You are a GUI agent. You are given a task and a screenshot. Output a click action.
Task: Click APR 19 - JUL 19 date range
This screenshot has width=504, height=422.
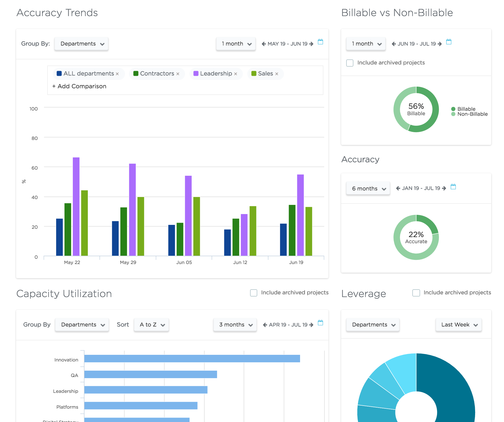pos(288,325)
